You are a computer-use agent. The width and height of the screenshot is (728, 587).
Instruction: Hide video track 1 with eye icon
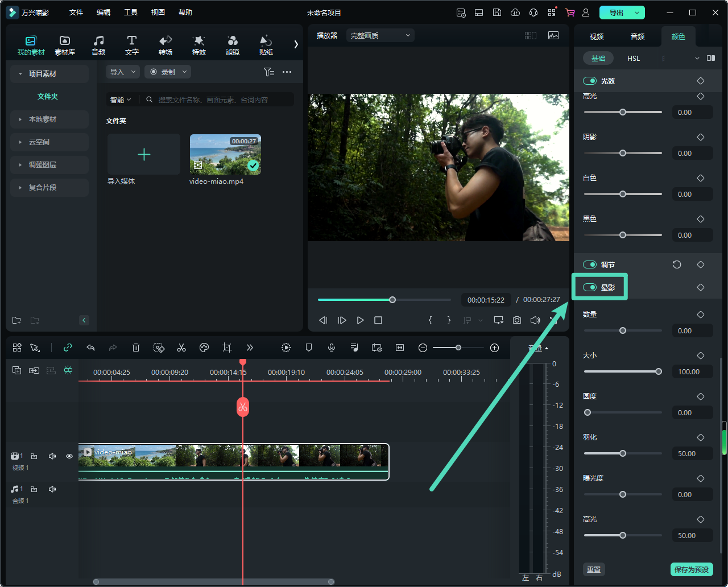click(69, 456)
